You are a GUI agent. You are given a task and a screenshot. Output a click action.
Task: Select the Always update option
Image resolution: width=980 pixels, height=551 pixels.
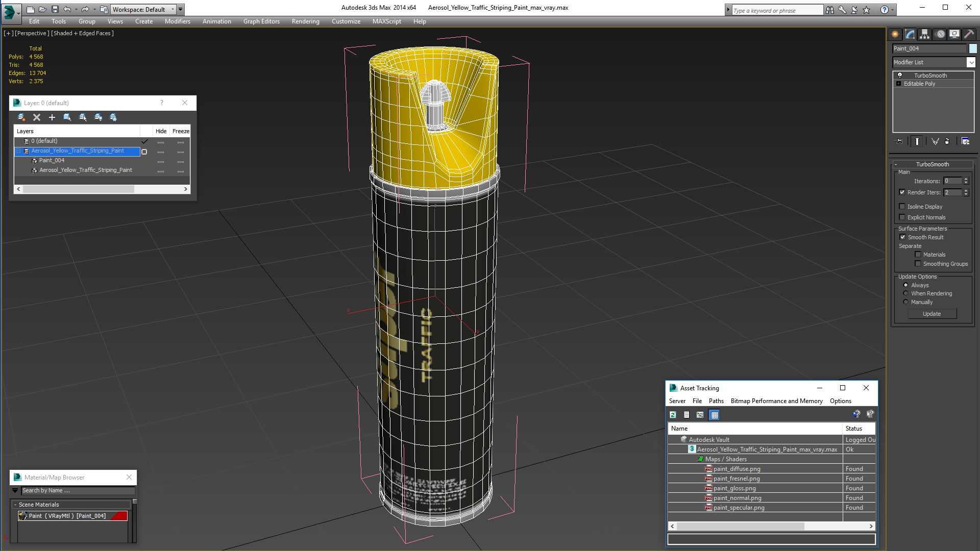click(x=905, y=285)
